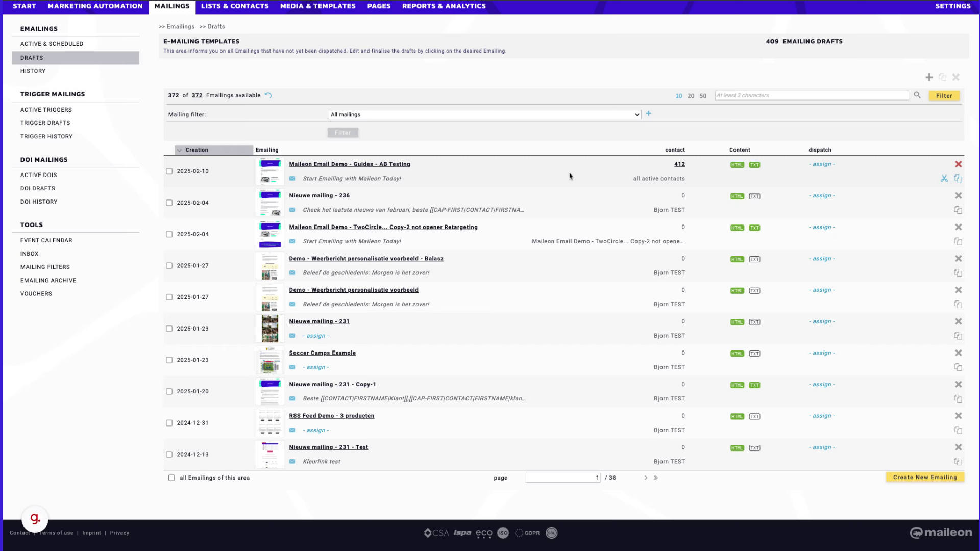Open HTML content of Soccer Camps Example
980x551 pixels.
tap(737, 354)
